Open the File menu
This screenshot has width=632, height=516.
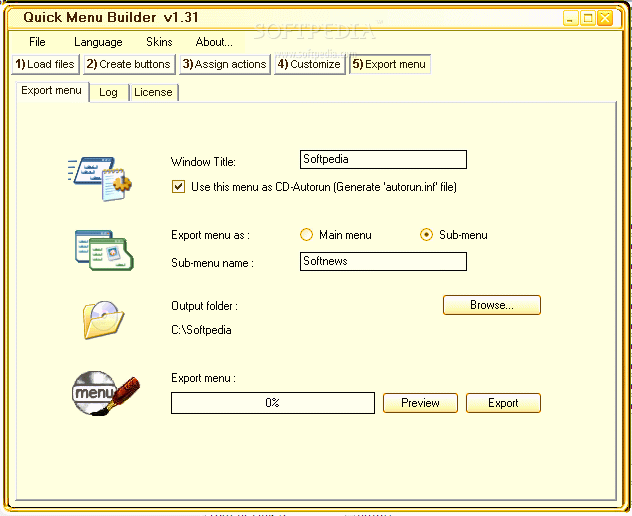click(x=37, y=42)
